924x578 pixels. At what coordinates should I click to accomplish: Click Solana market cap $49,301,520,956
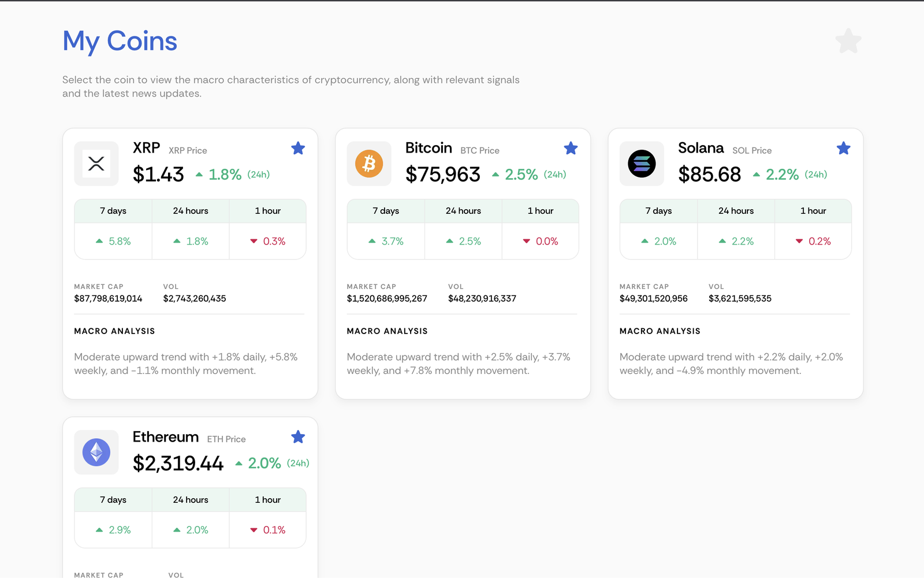pyautogui.click(x=654, y=299)
